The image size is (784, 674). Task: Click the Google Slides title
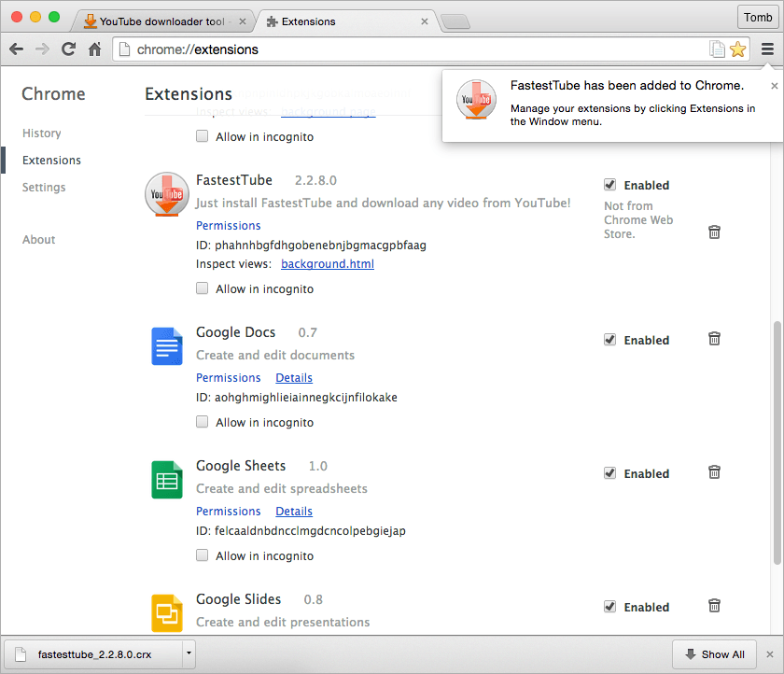(239, 599)
